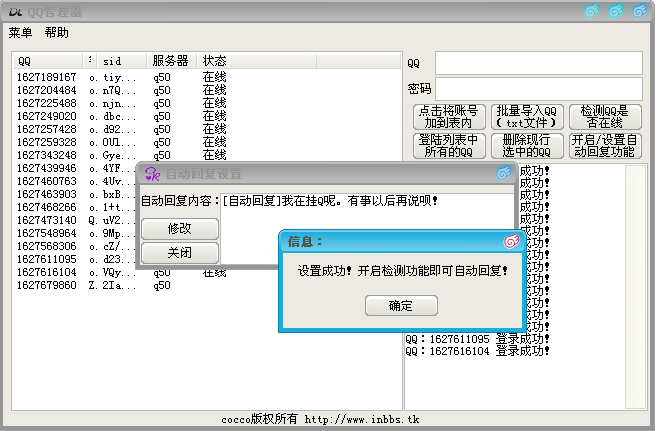Focus the 密码 input field
Screen dimensions: 658x431
[x=538, y=89]
